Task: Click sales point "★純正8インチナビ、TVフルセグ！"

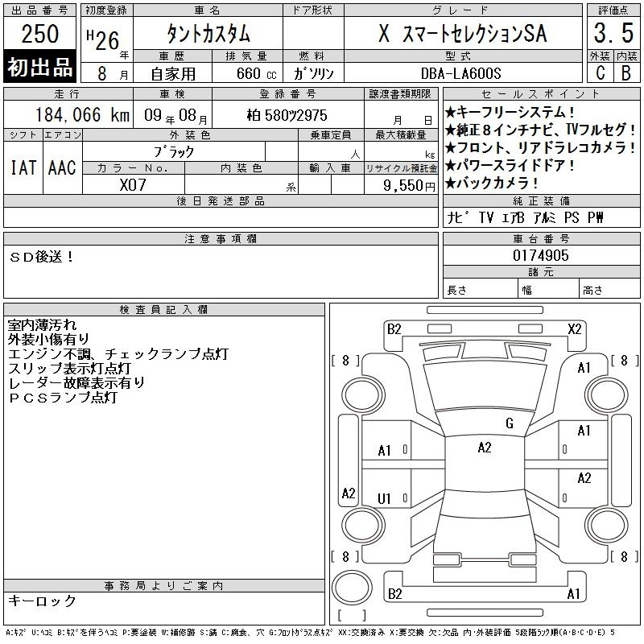Action: 541,130
